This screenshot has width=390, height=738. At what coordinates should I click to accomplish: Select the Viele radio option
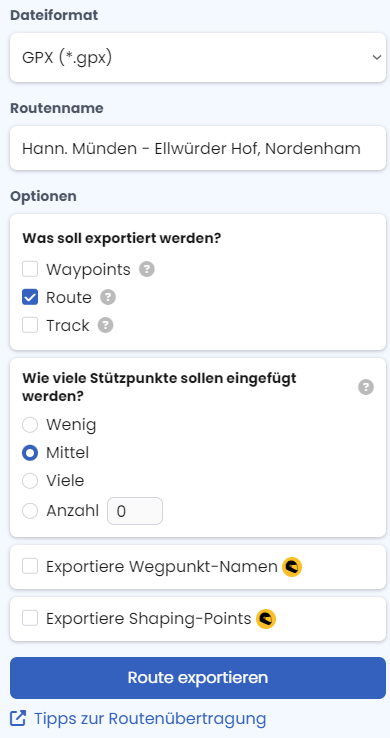click(30, 481)
